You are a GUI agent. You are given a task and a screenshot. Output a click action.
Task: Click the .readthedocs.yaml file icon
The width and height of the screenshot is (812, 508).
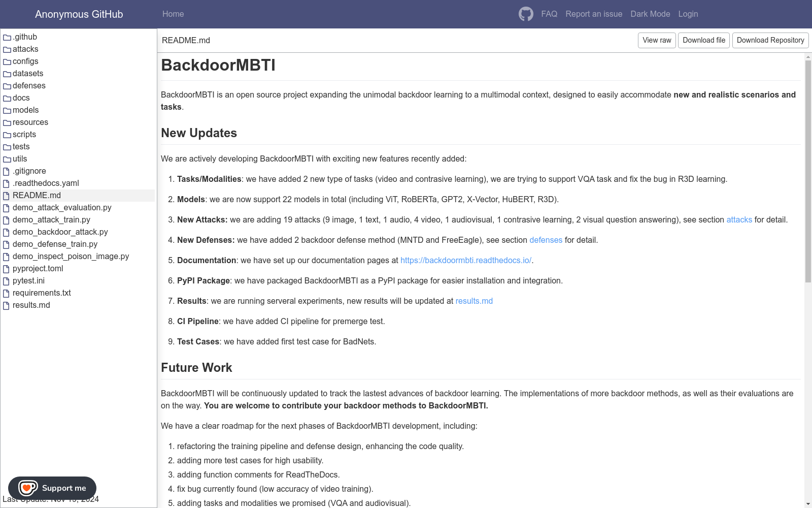coord(7,183)
